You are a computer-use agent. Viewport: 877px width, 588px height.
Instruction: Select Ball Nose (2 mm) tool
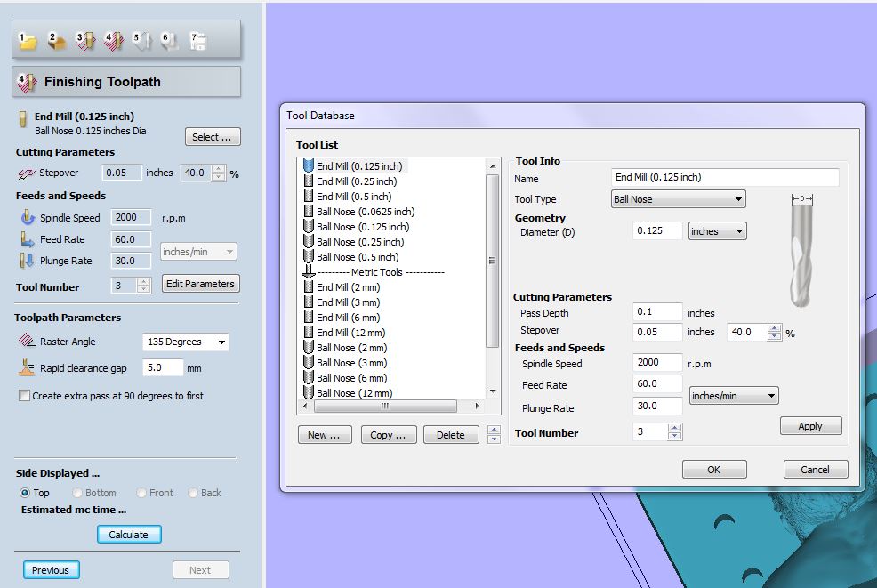coord(346,348)
